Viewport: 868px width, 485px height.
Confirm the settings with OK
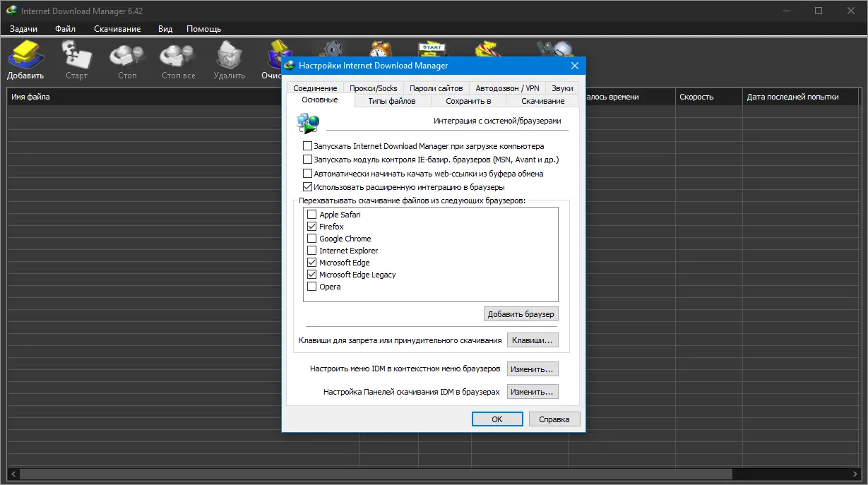(x=497, y=419)
